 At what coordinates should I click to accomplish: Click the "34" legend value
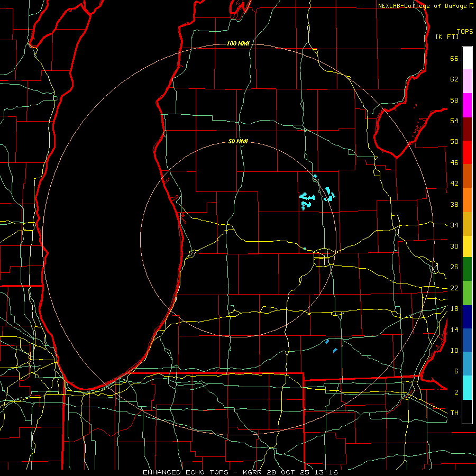tap(454, 225)
